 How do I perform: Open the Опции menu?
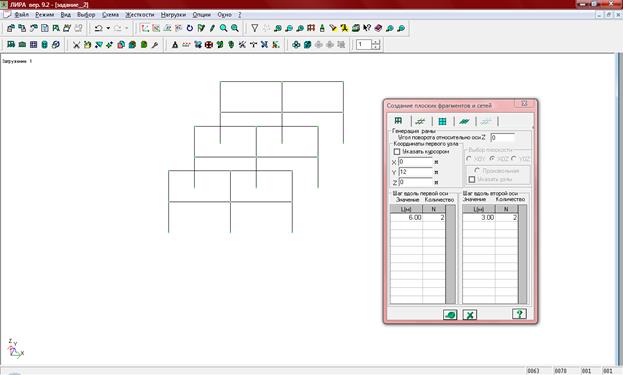(x=201, y=15)
